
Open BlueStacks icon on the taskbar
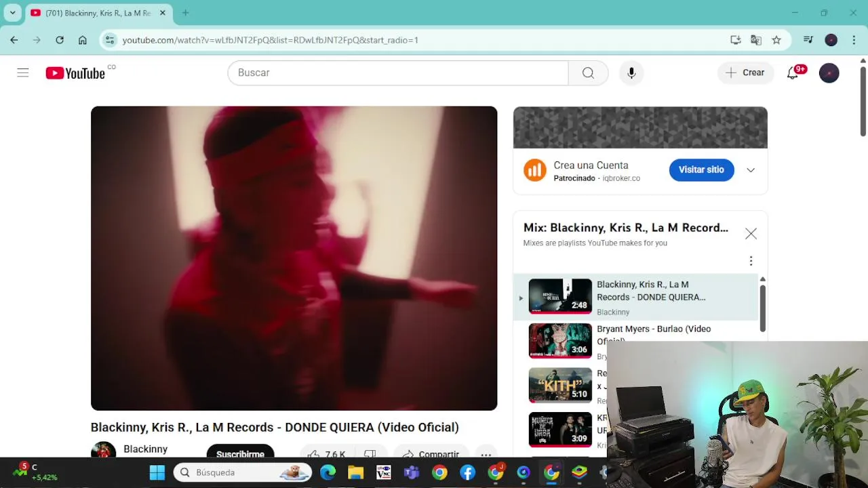click(x=579, y=472)
